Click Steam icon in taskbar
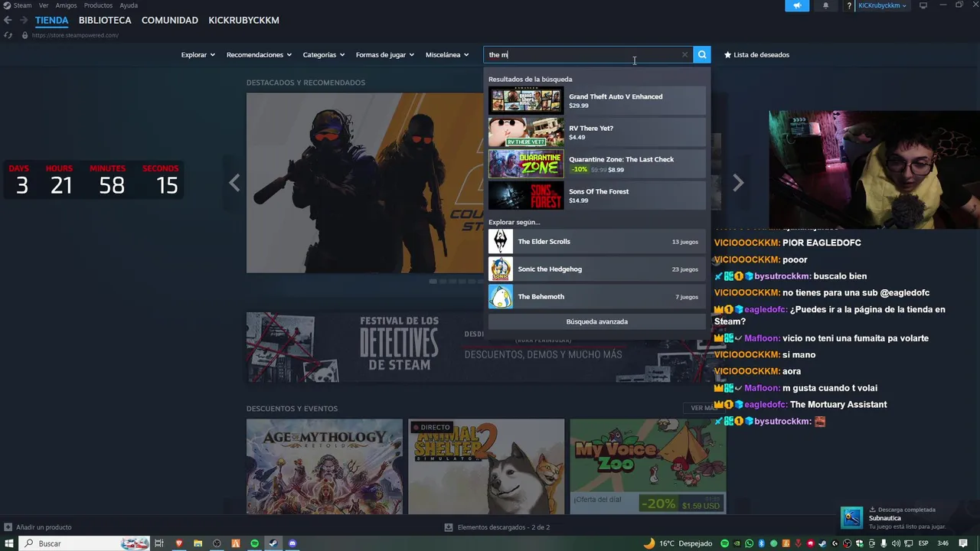The image size is (980, 551). [x=273, y=543]
